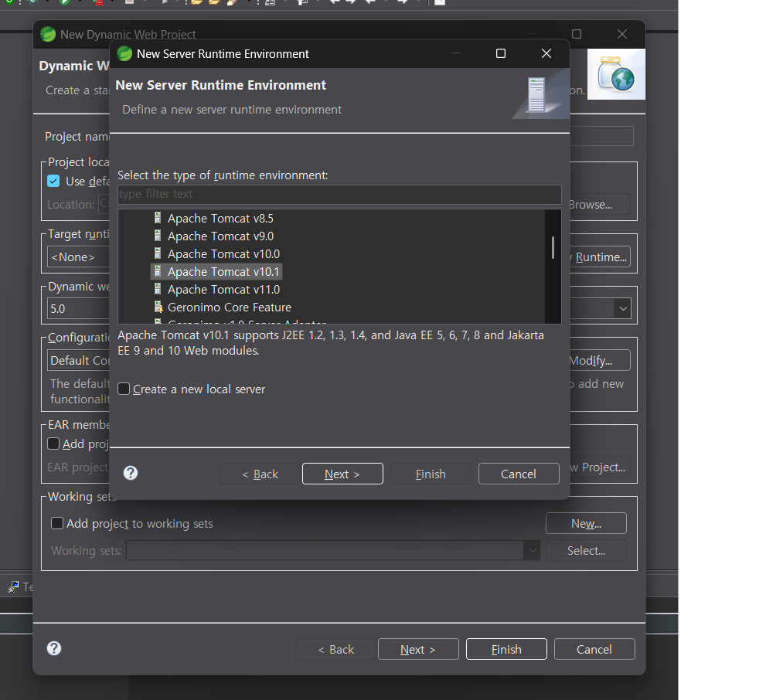The image size is (766, 700).
Task: Maximize the New Dynamic Web Project window
Action: tap(577, 34)
